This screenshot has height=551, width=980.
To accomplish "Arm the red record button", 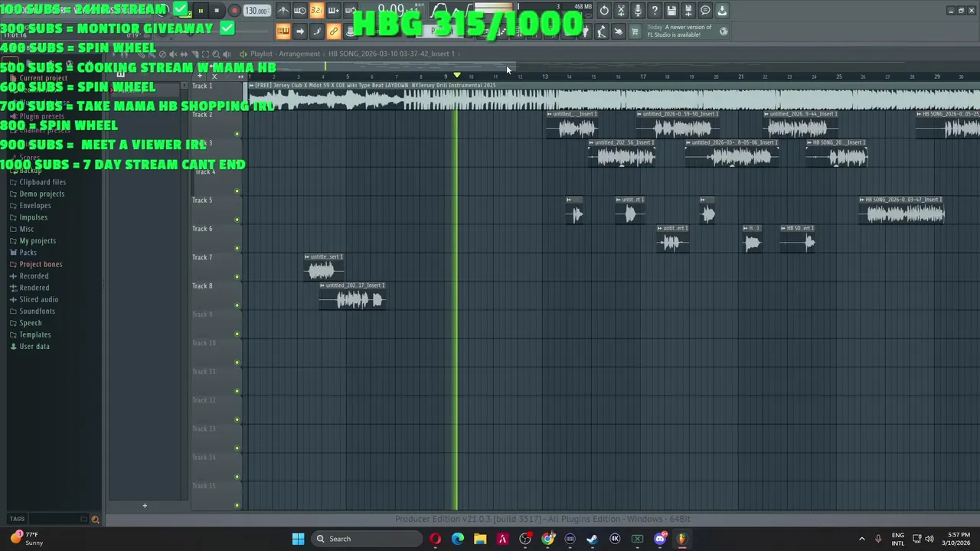I will tap(234, 11).
